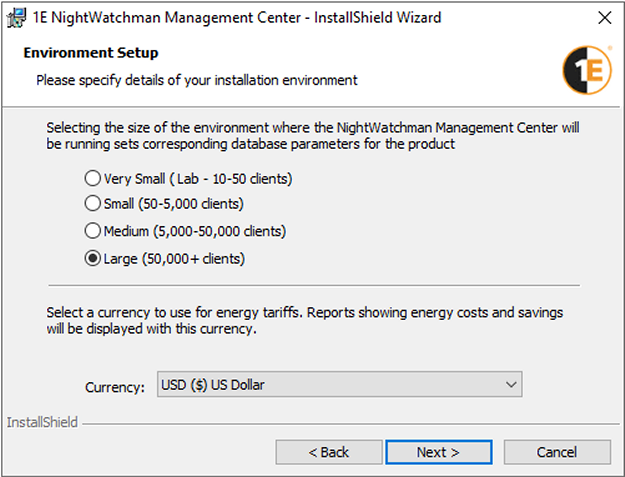The image size is (625, 477).
Task: Close the InstallShield Wizard window
Action: click(x=605, y=18)
